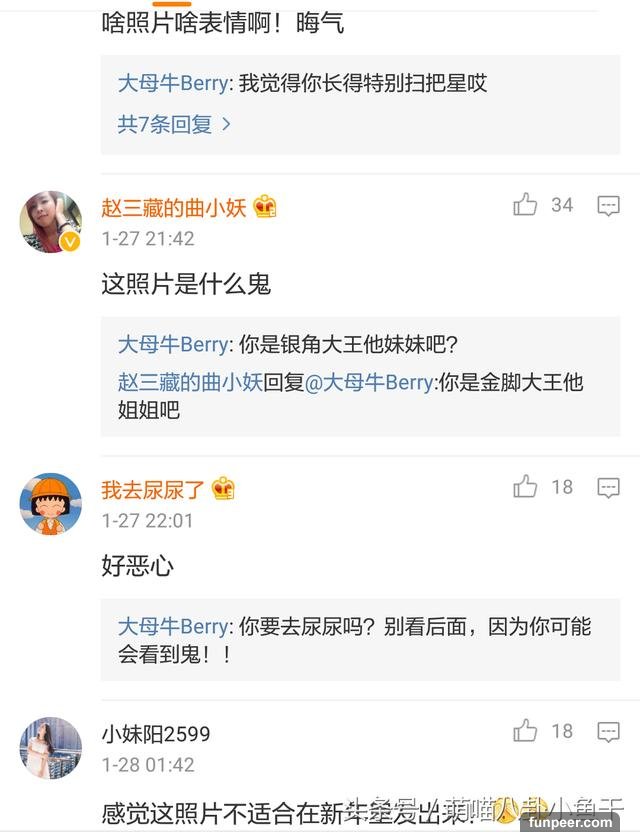The image size is (640, 832).
Task: Click the comment text 这照片是什么鬼
Action: click(186, 284)
